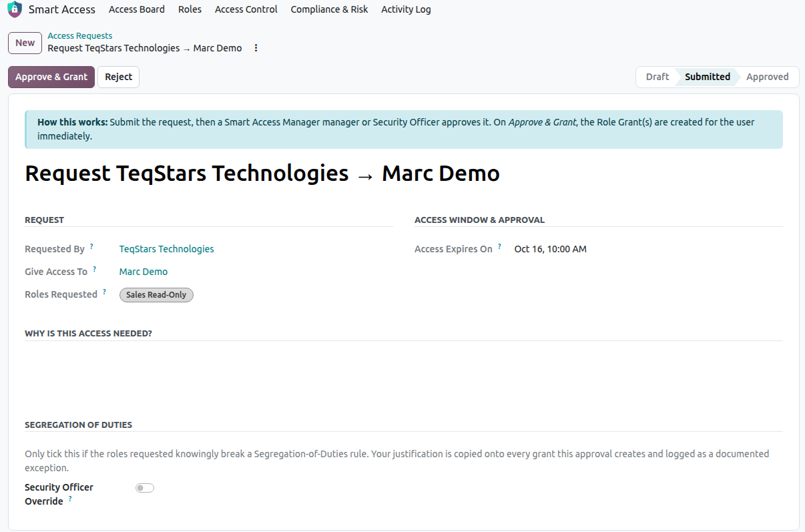Open the Marc Demo user link
This screenshot has width=805, height=532.
point(144,272)
